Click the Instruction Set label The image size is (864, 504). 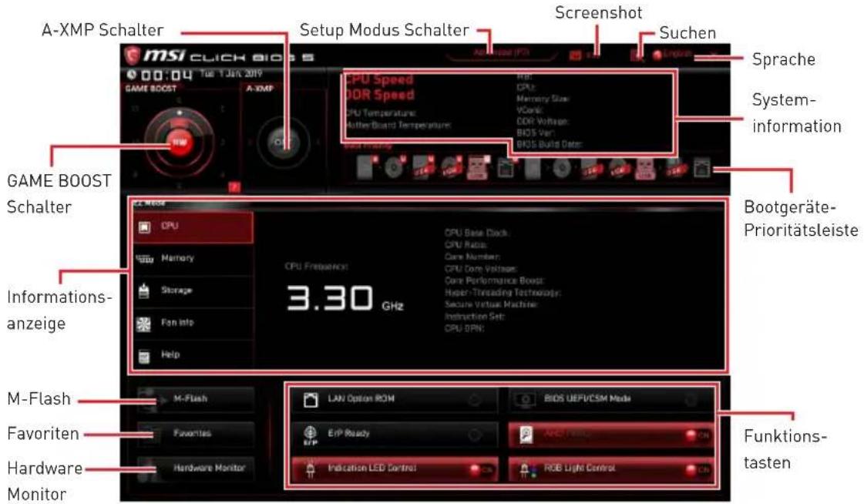[475, 317]
